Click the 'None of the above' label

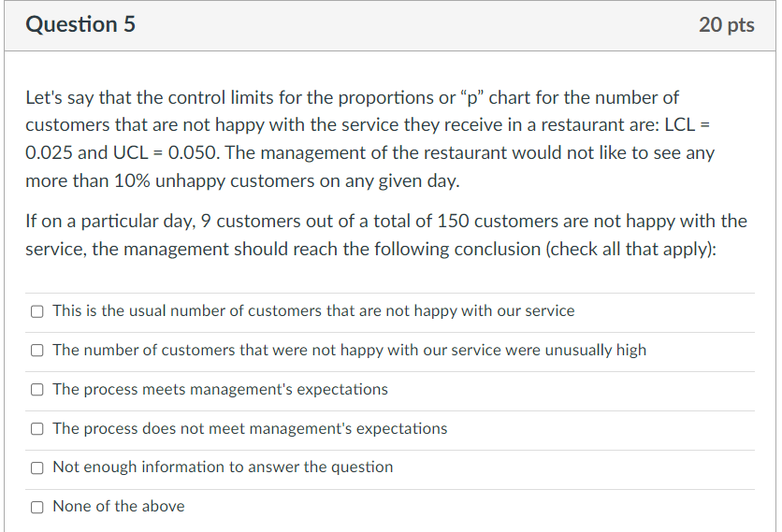tap(119, 506)
